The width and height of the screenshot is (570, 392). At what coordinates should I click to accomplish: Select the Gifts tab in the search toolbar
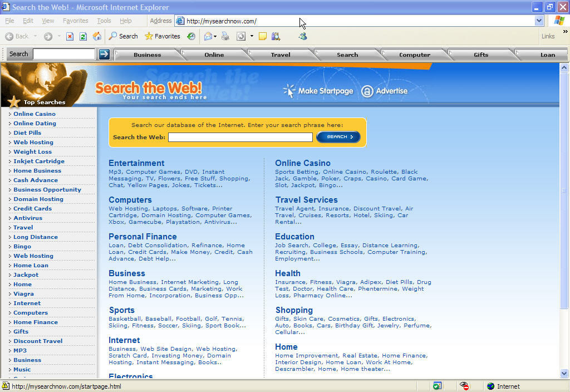click(481, 55)
